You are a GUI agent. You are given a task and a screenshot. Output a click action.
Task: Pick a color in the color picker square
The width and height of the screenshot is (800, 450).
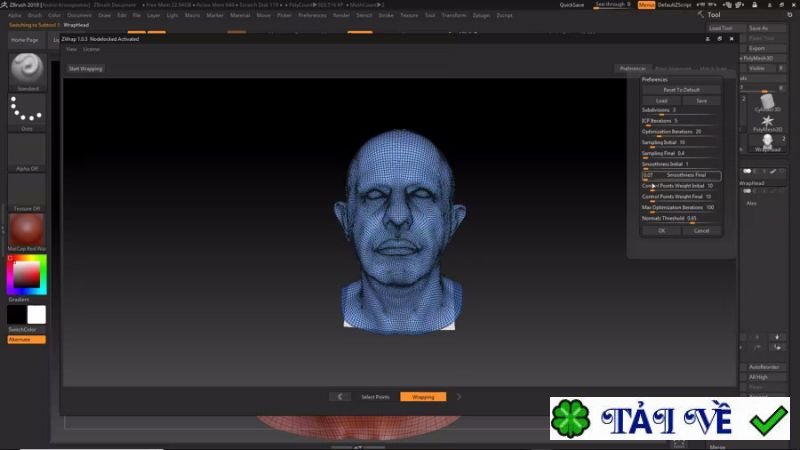[x=26, y=273]
